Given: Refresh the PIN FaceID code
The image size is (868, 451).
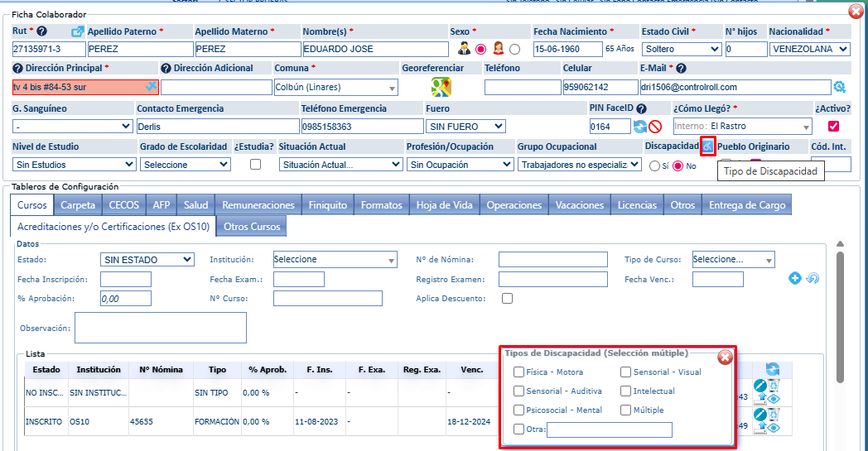Looking at the screenshot, I should [x=639, y=127].
